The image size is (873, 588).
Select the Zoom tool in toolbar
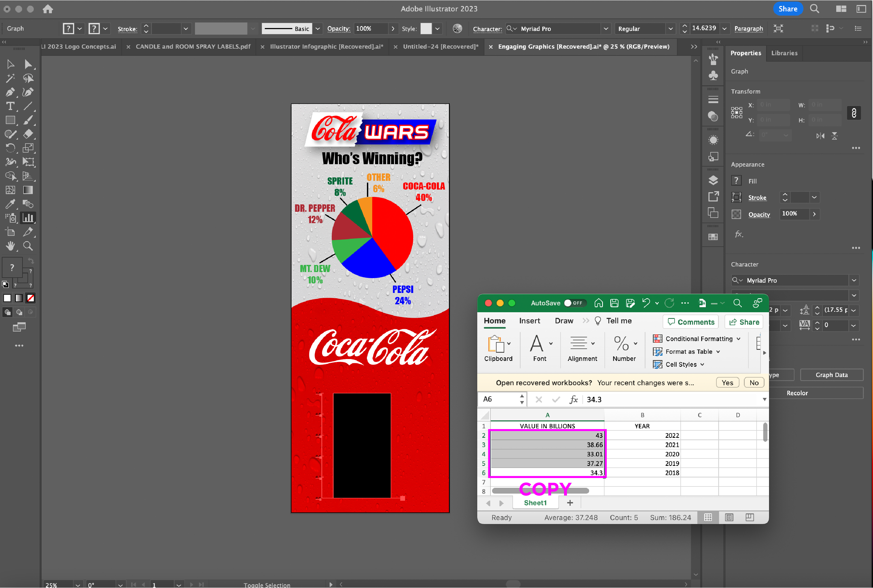pyautogui.click(x=28, y=246)
